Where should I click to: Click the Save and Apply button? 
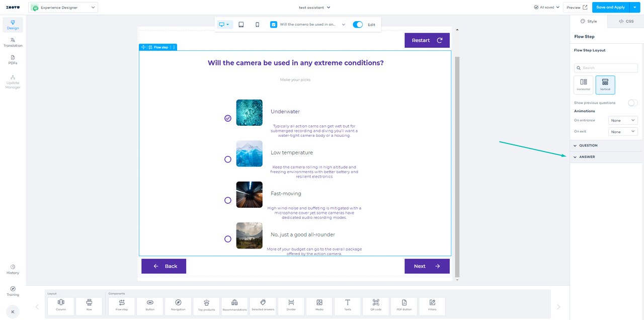click(610, 8)
